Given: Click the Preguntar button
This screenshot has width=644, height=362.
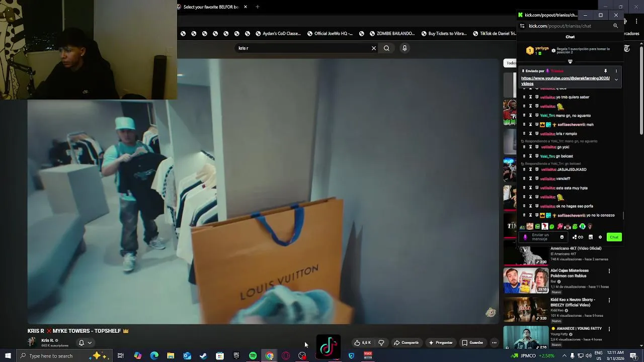Looking at the screenshot, I should tap(441, 343).
